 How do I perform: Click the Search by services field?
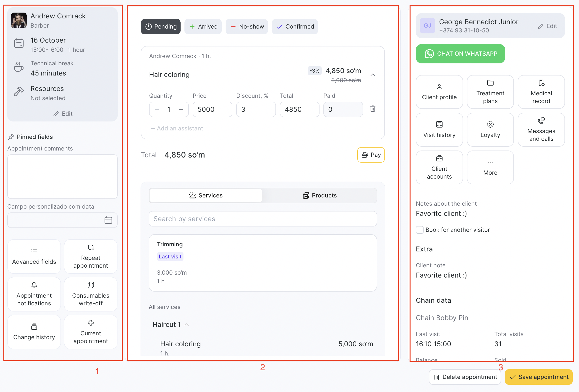tap(263, 219)
